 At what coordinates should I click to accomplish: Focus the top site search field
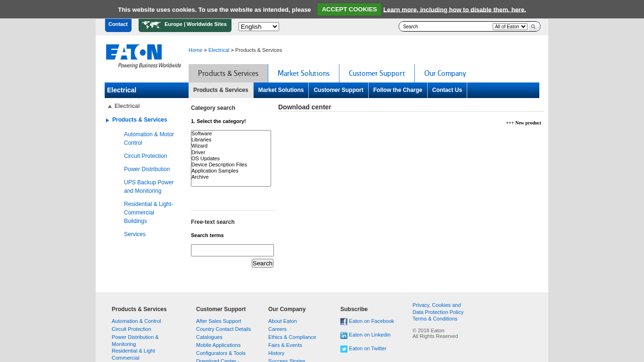click(x=446, y=27)
